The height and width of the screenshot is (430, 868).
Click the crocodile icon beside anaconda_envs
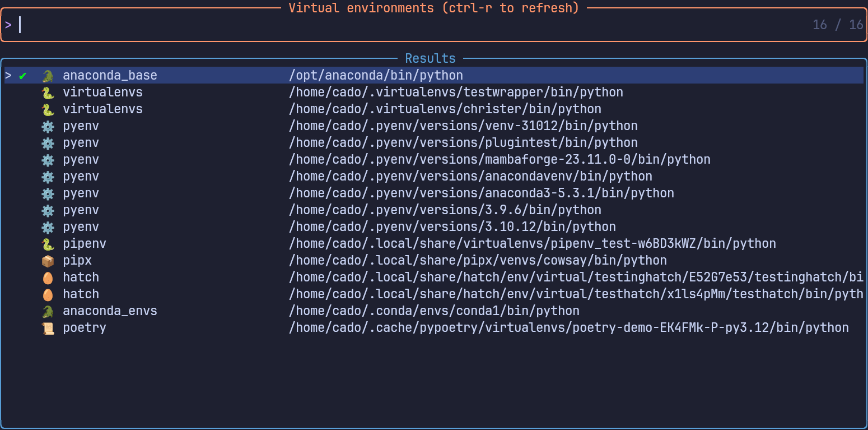point(48,311)
